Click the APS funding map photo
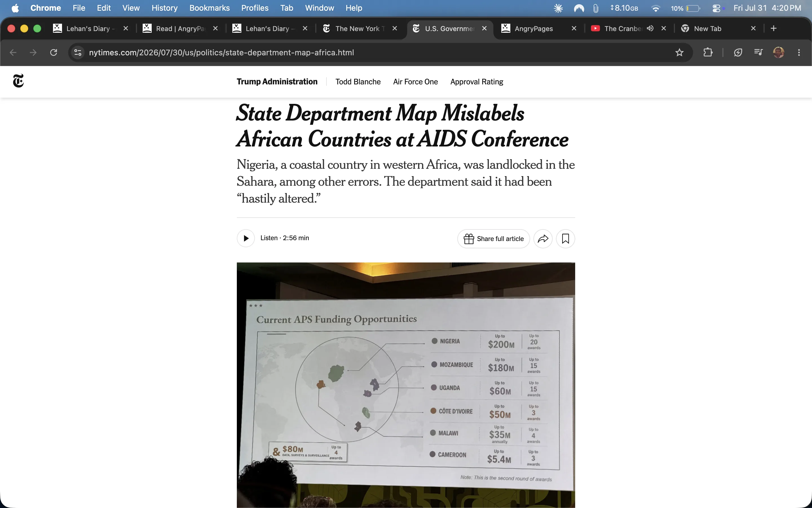The height and width of the screenshot is (508, 812). point(406,385)
